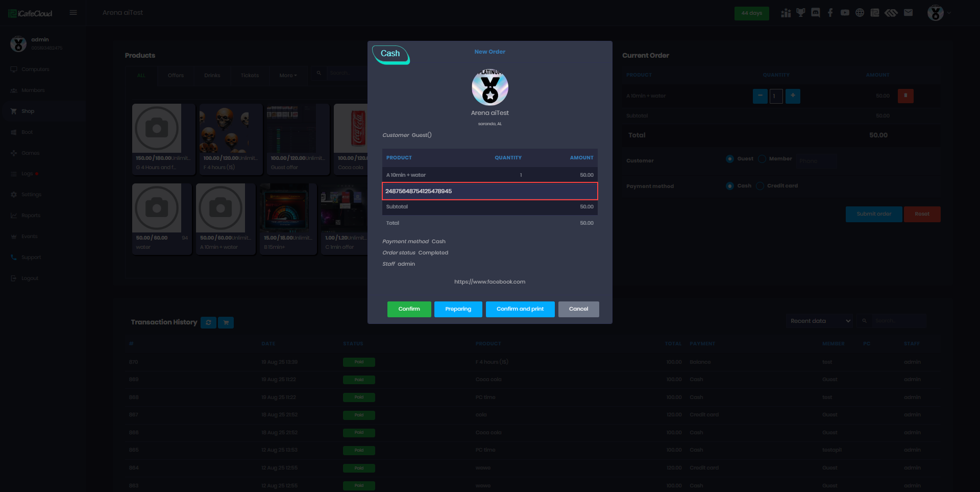
Task: Open Games in the sidebar
Action: tap(30, 153)
